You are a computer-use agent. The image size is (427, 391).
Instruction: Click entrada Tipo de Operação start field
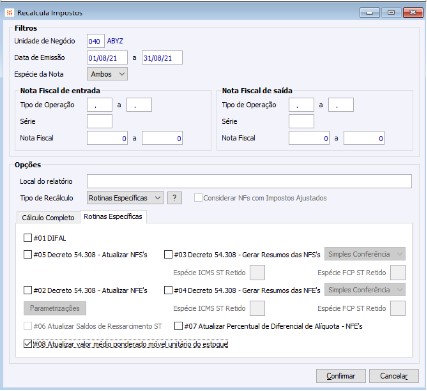(x=100, y=105)
